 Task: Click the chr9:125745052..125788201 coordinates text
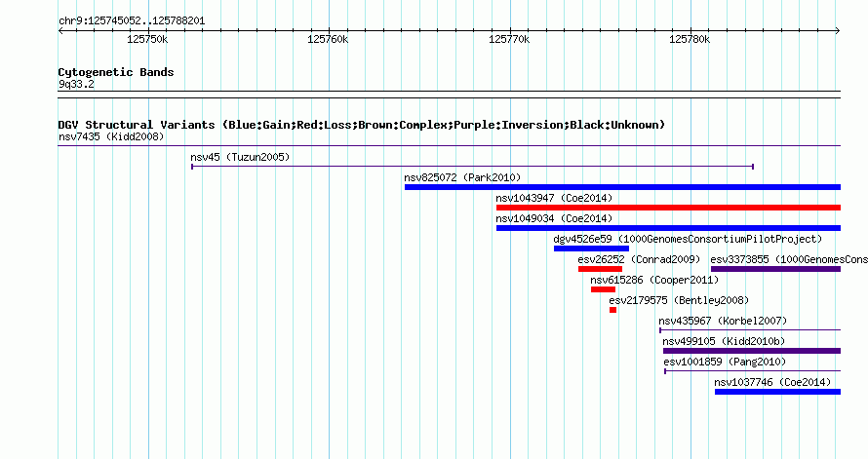click(x=132, y=21)
